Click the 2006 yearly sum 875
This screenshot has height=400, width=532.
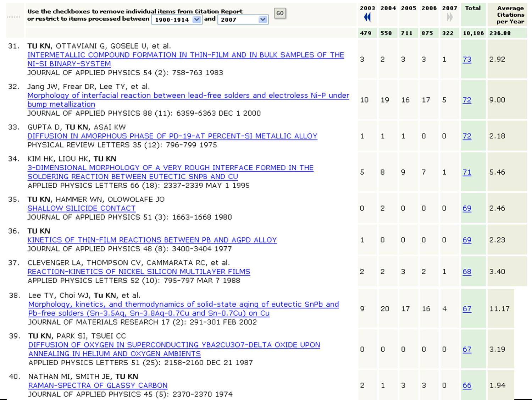click(x=427, y=33)
